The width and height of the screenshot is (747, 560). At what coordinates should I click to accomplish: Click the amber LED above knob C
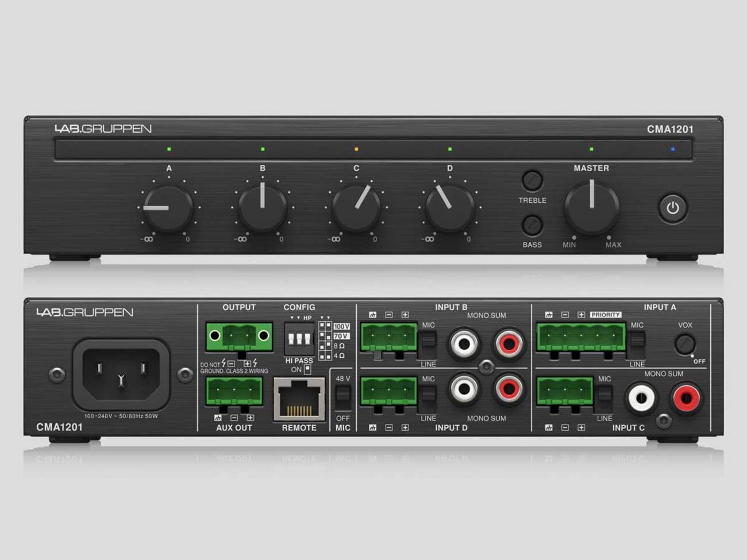(x=356, y=149)
